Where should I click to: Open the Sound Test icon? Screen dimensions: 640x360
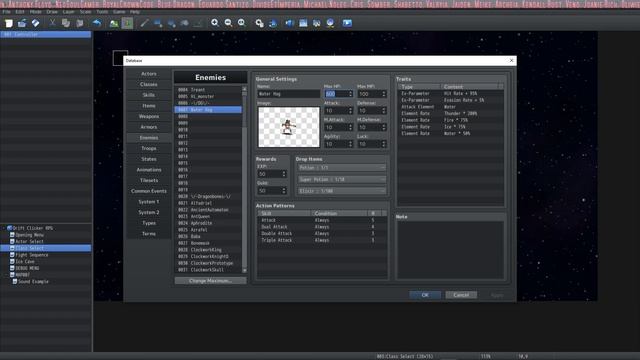(289, 23)
